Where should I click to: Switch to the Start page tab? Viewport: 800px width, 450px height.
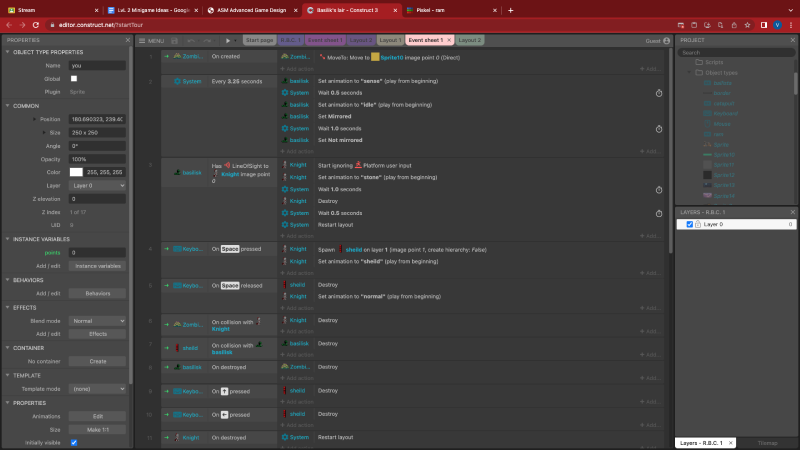[x=259, y=40]
